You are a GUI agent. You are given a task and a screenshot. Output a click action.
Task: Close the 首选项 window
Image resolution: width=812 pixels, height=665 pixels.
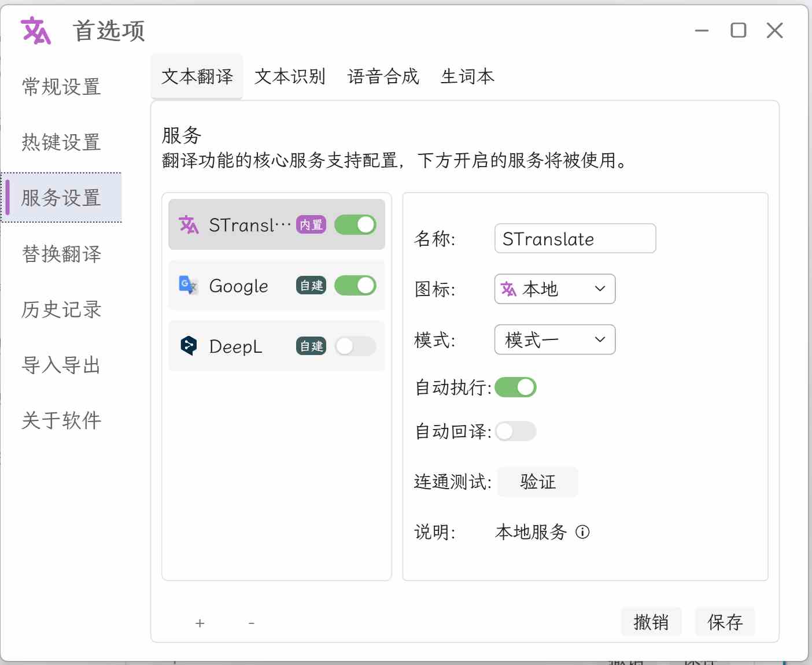click(x=775, y=30)
